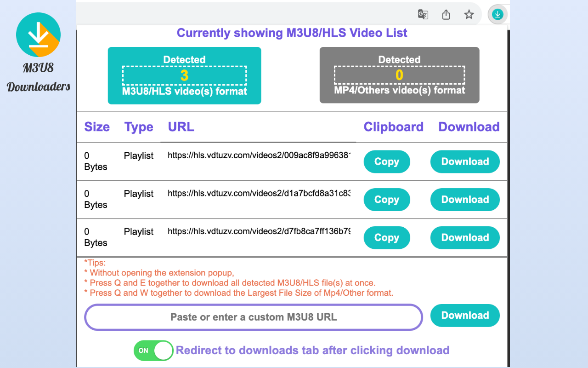Image resolution: width=588 pixels, height=368 pixels.
Task: Click the M3U8 Downloaders pinned extension icon
Action: click(498, 14)
